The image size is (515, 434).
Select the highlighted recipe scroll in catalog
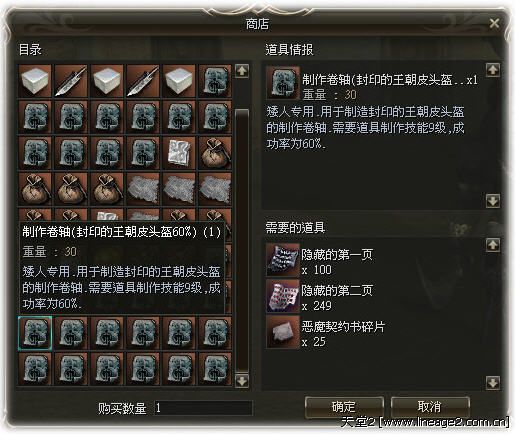(35, 333)
